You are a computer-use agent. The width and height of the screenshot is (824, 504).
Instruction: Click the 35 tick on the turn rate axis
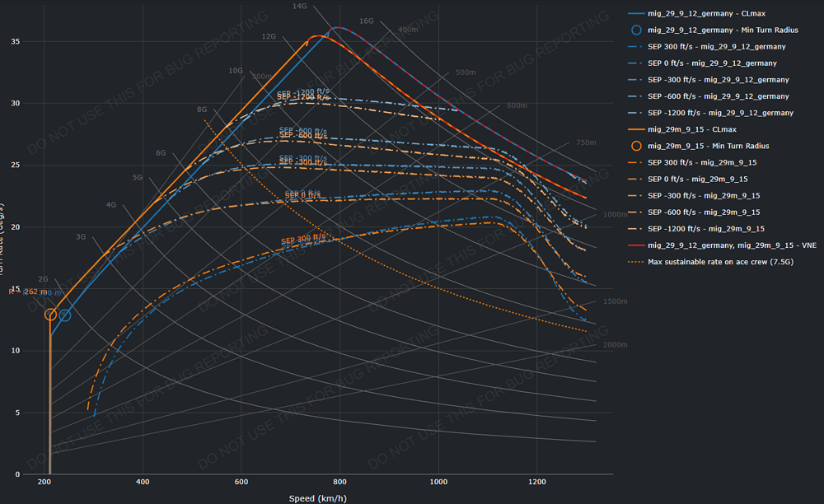click(x=28, y=41)
